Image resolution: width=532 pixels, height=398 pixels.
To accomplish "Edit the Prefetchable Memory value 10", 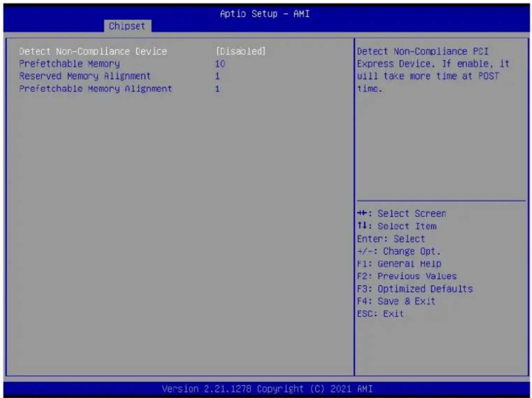I will tap(220, 64).
